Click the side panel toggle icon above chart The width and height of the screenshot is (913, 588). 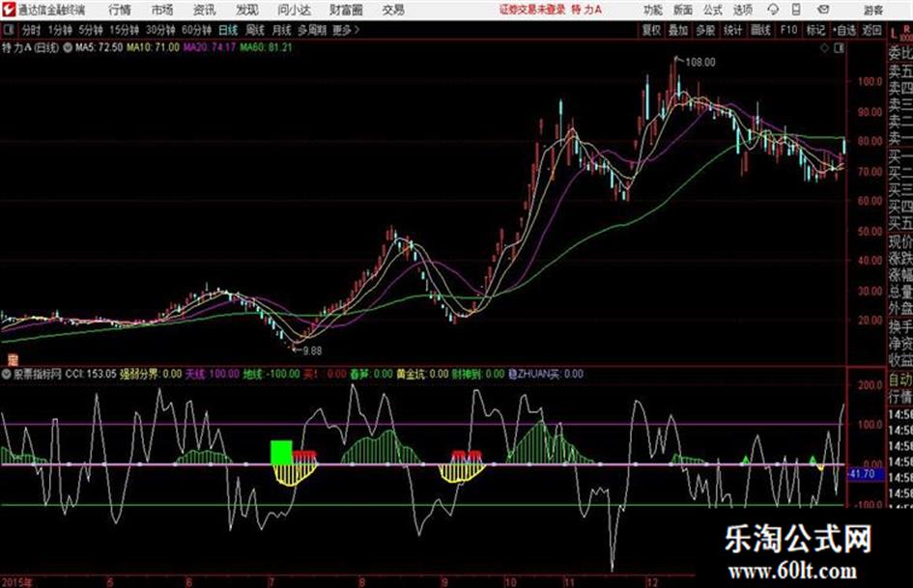pos(839,48)
